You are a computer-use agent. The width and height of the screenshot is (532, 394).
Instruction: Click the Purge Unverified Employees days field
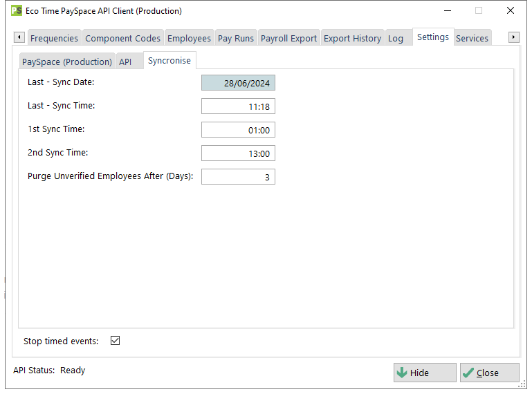[238, 177]
